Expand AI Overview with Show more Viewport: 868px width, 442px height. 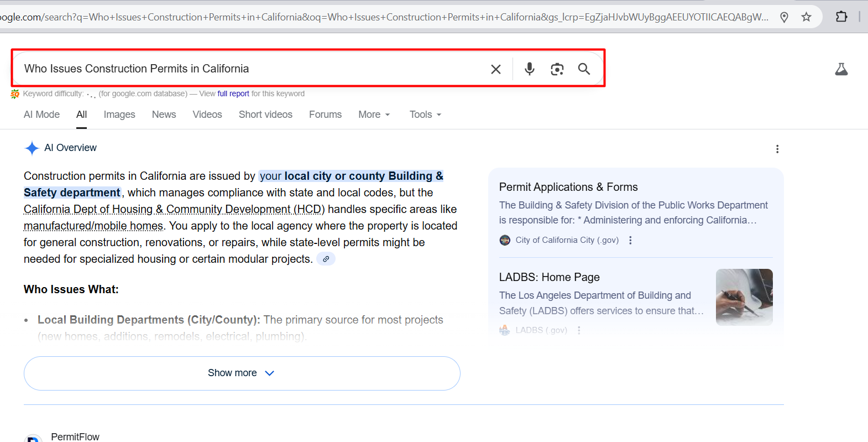pyautogui.click(x=242, y=373)
